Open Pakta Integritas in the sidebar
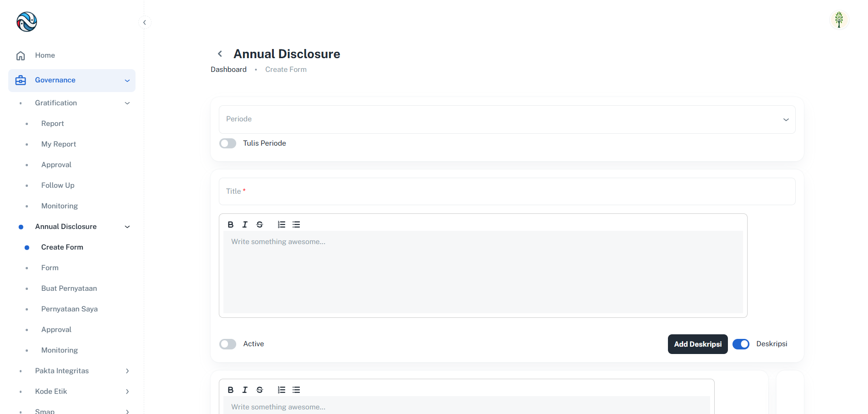Image resolution: width=868 pixels, height=414 pixels. pyautogui.click(x=62, y=371)
